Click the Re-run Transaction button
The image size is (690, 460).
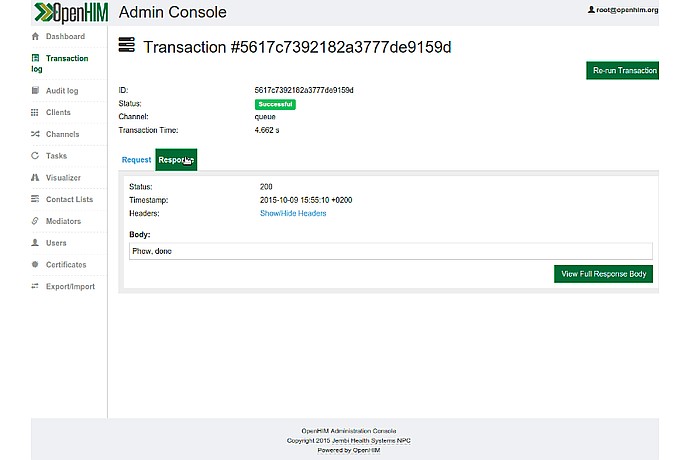point(622,70)
